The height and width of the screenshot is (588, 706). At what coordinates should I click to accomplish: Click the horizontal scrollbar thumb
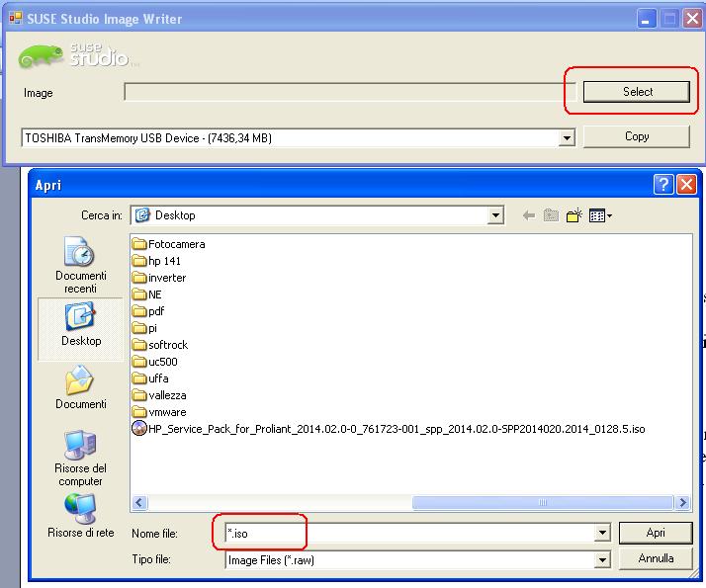point(543,502)
